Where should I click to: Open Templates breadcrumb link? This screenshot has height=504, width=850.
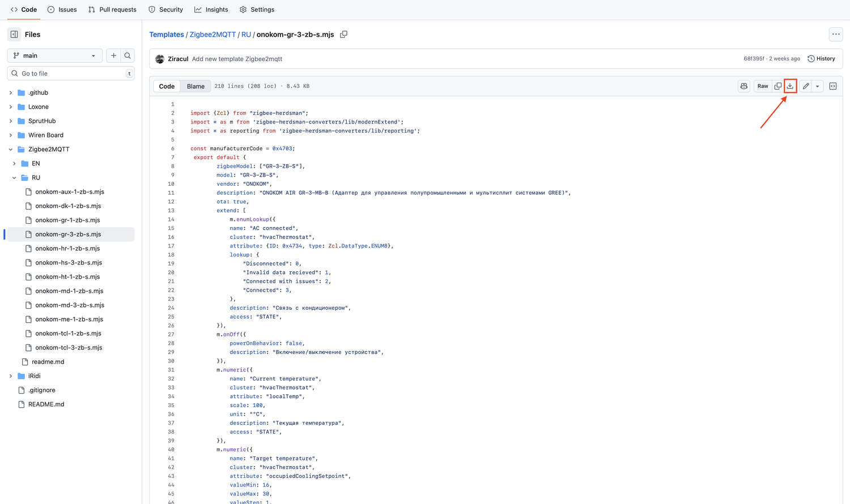[x=167, y=35]
